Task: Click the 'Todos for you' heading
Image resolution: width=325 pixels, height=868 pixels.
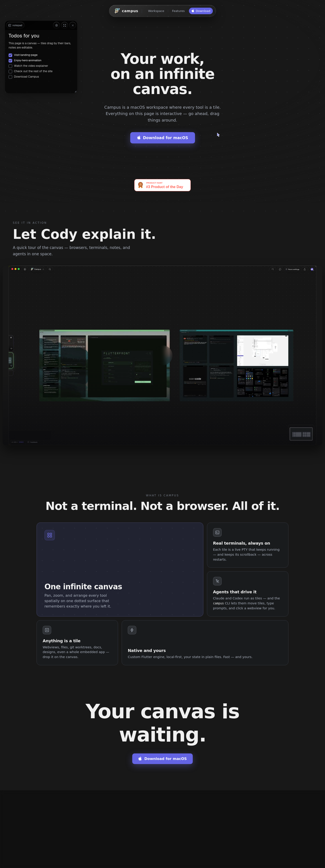Action: coord(24,36)
